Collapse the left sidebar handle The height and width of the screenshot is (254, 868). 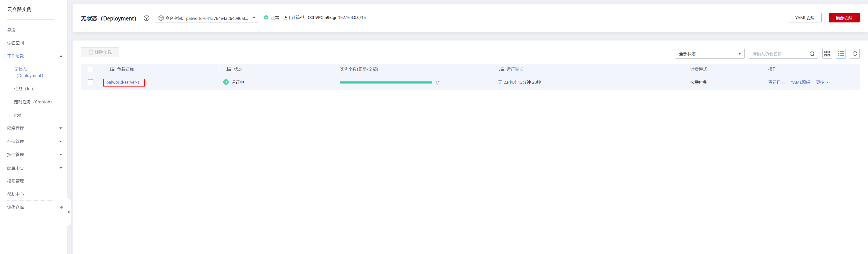[x=69, y=212]
